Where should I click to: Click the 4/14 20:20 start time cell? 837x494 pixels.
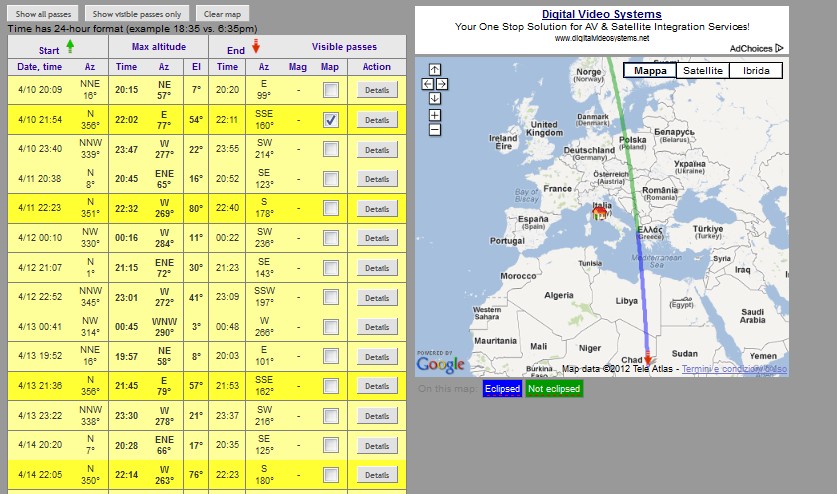pos(40,444)
